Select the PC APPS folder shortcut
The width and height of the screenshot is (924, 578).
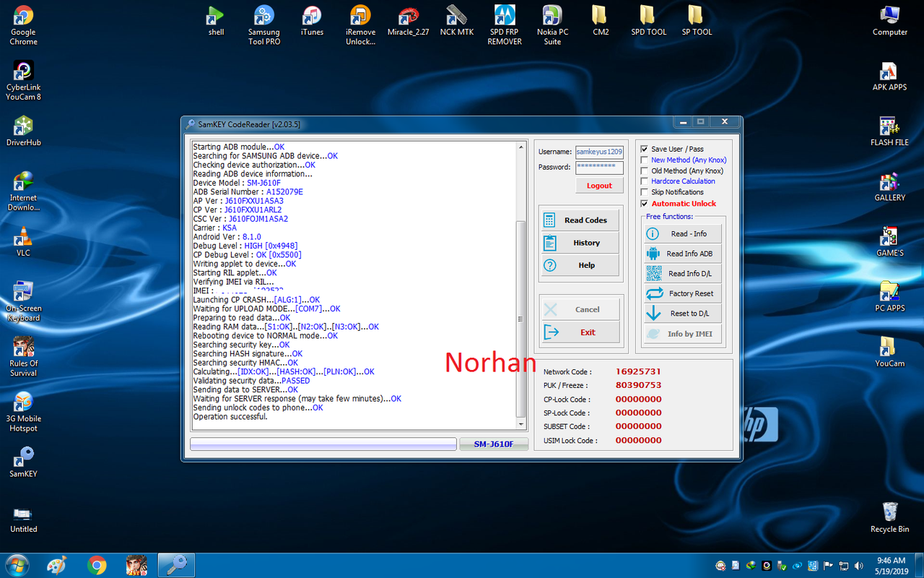(x=889, y=297)
